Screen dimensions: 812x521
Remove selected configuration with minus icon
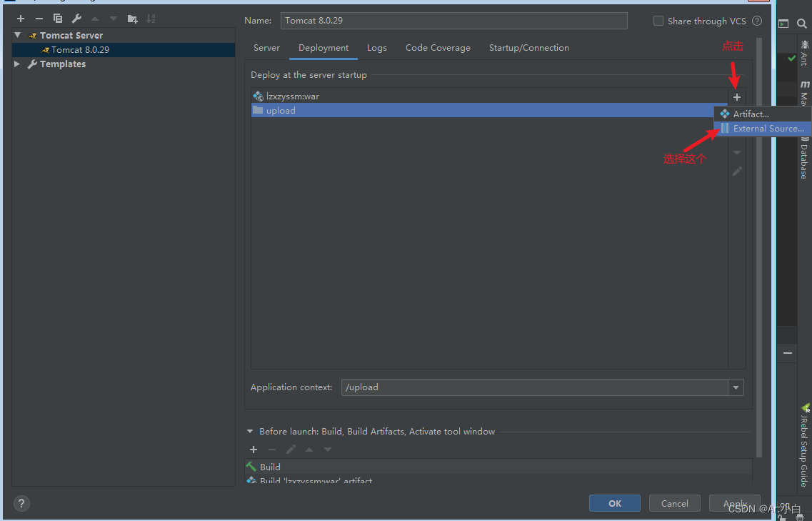click(39, 19)
